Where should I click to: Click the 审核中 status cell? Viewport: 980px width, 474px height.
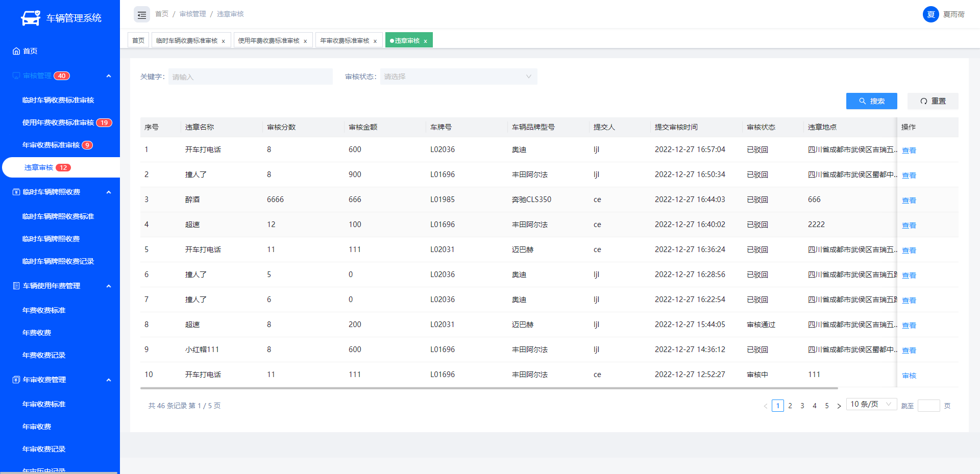point(757,375)
